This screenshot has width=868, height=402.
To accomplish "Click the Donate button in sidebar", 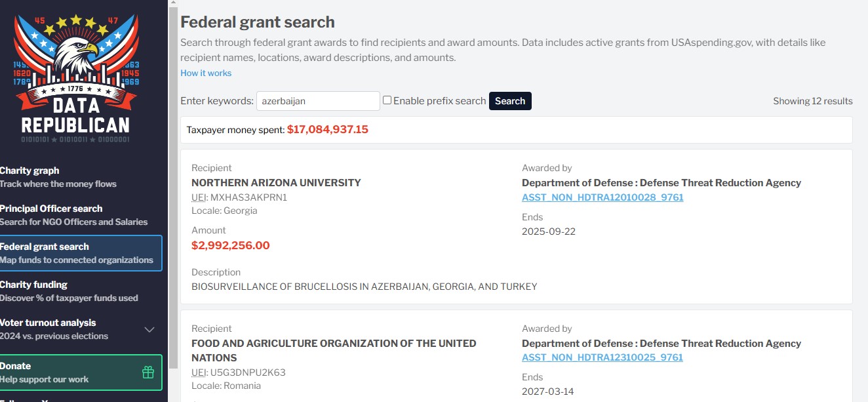I will point(81,372).
